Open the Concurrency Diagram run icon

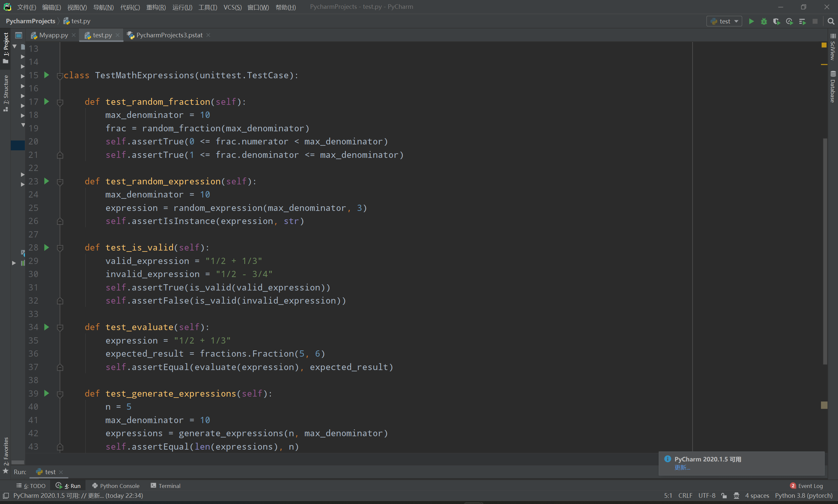(x=802, y=21)
